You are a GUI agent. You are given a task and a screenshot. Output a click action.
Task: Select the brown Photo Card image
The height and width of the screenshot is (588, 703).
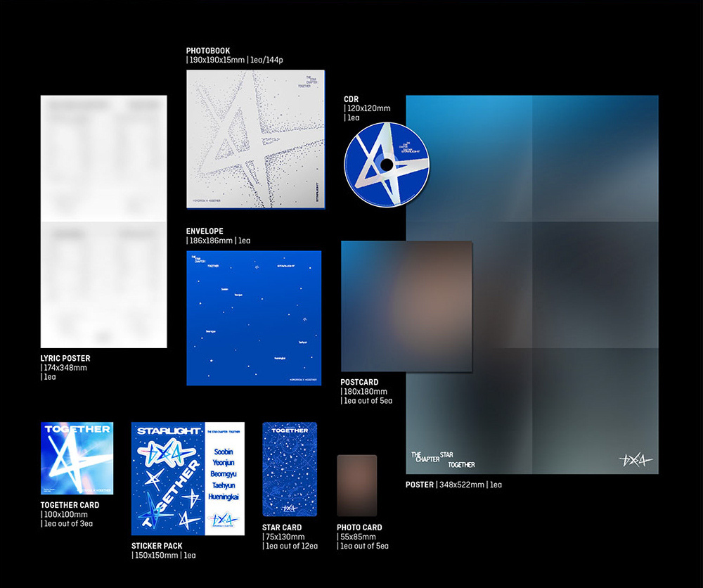357,485
